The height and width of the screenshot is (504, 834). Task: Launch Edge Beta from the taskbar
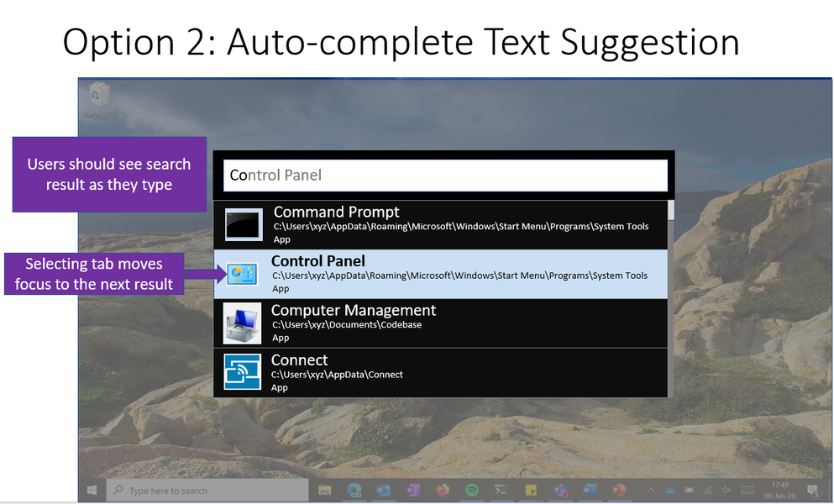coord(354,491)
